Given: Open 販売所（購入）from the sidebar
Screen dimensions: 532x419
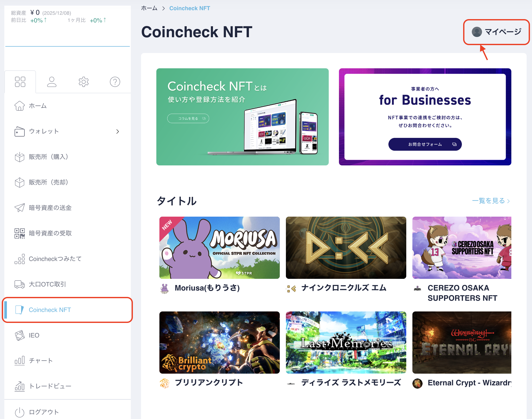Looking at the screenshot, I should pos(48,157).
